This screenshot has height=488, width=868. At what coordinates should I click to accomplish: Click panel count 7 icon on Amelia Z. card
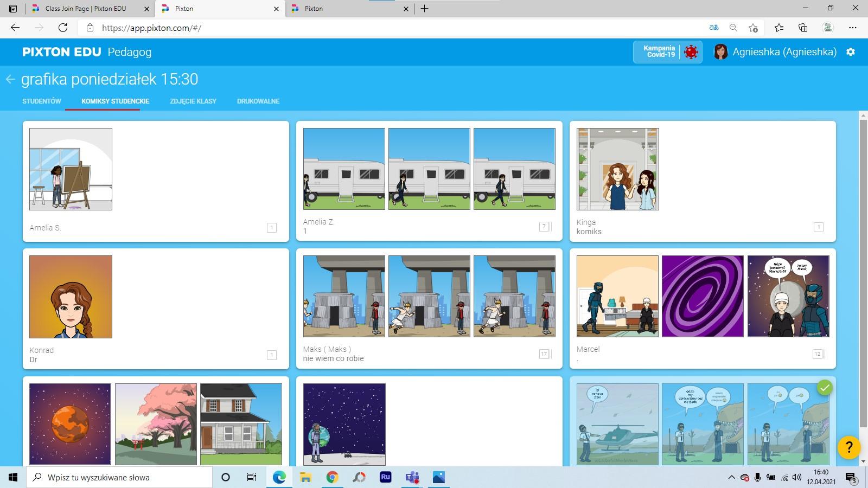pos(545,227)
